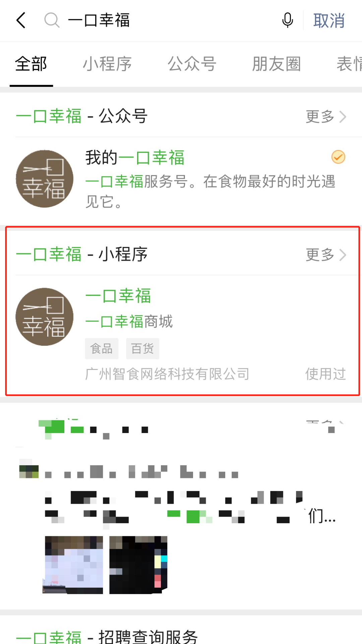Switch to the 小程序 tab

[x=107, y=64]
